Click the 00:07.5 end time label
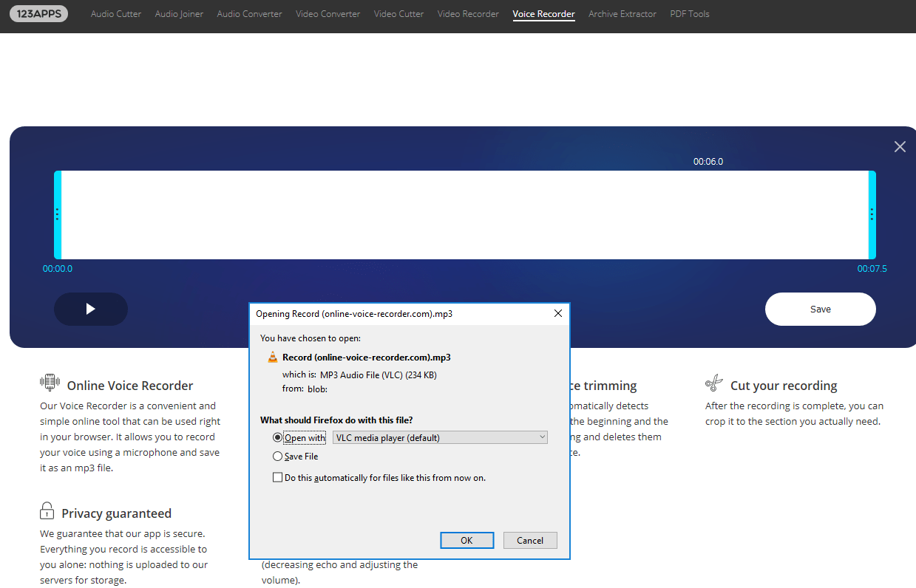This screenshot has height=588, width=916. (872, 269)
